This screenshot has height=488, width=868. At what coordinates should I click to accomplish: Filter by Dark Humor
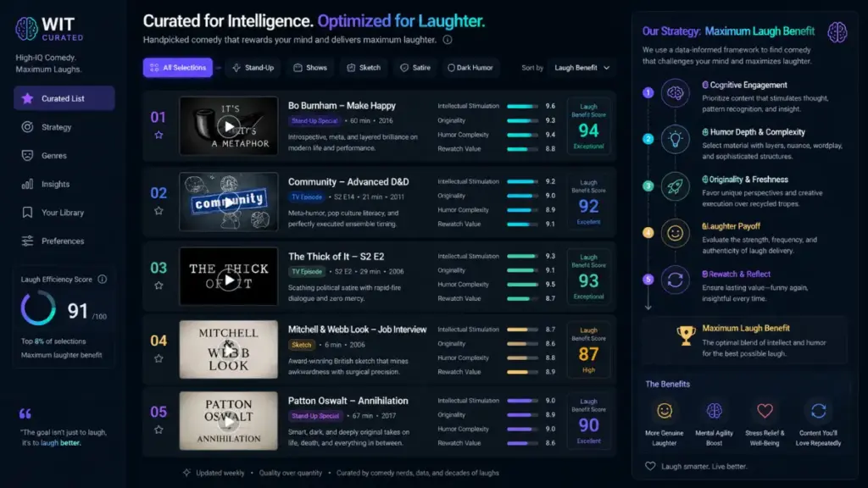click(470, 68)
